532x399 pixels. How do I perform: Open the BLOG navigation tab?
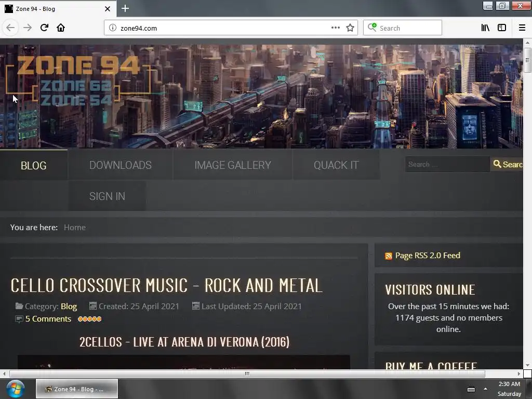[x=34, y=165]
